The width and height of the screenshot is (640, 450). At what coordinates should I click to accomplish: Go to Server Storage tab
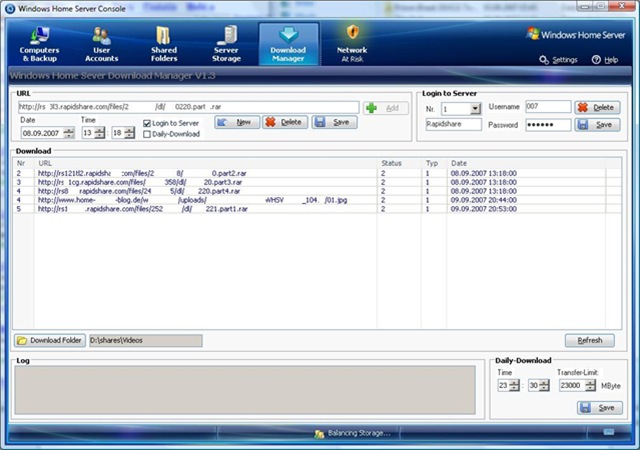click(226, 44)
